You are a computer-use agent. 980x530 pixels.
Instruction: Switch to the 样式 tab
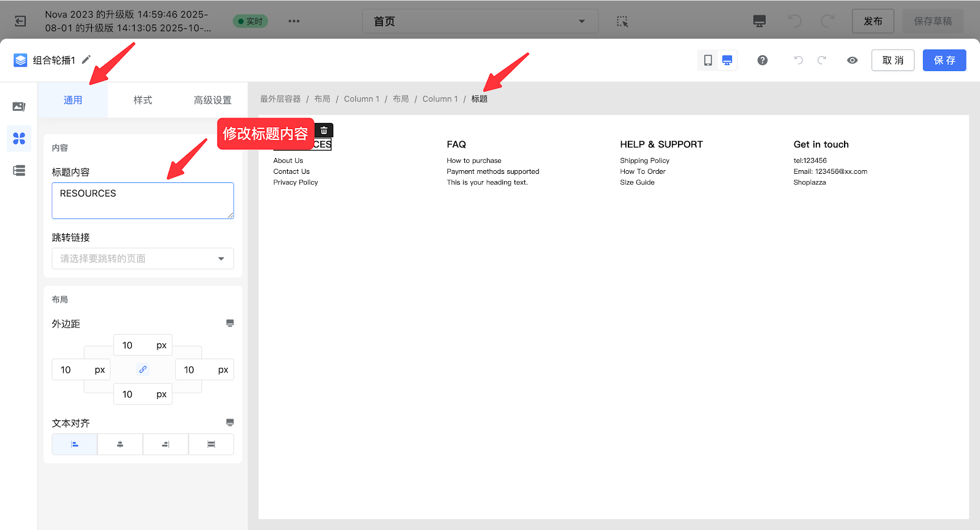pos(143,100)
